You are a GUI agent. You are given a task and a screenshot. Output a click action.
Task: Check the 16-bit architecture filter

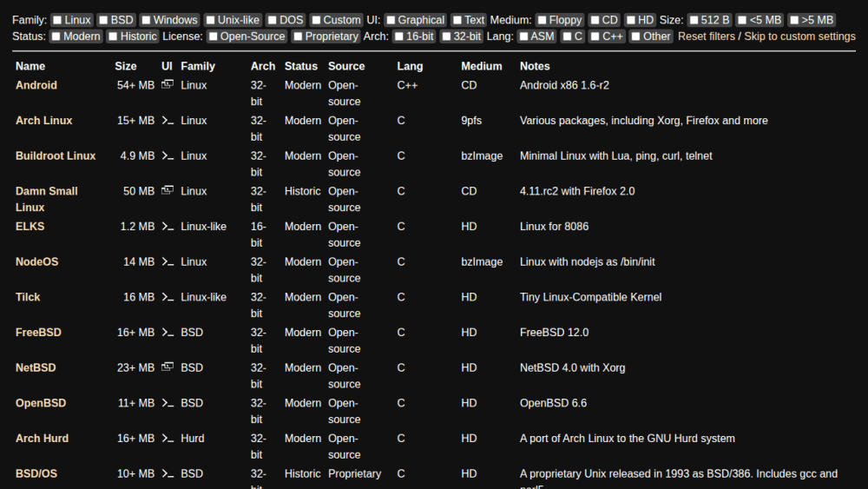pos(398,36)
